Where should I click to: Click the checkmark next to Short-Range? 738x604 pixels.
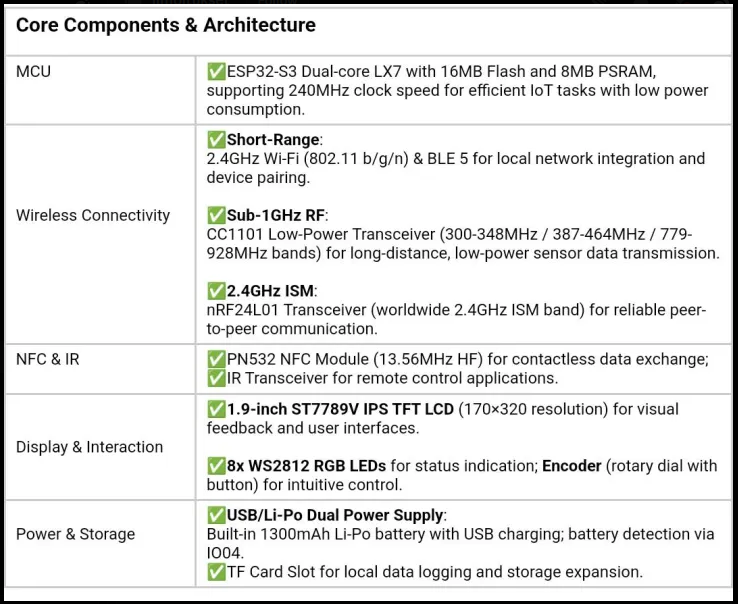pos(216,140)
